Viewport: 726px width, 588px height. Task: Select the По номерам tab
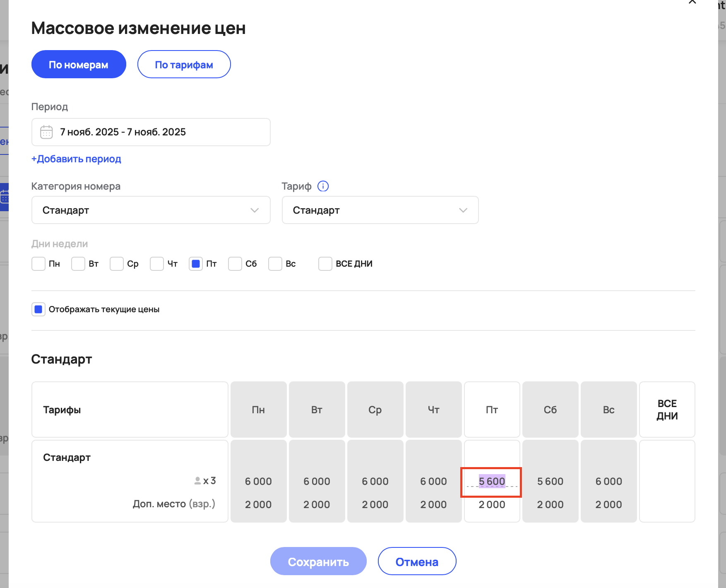coord(79,65)
